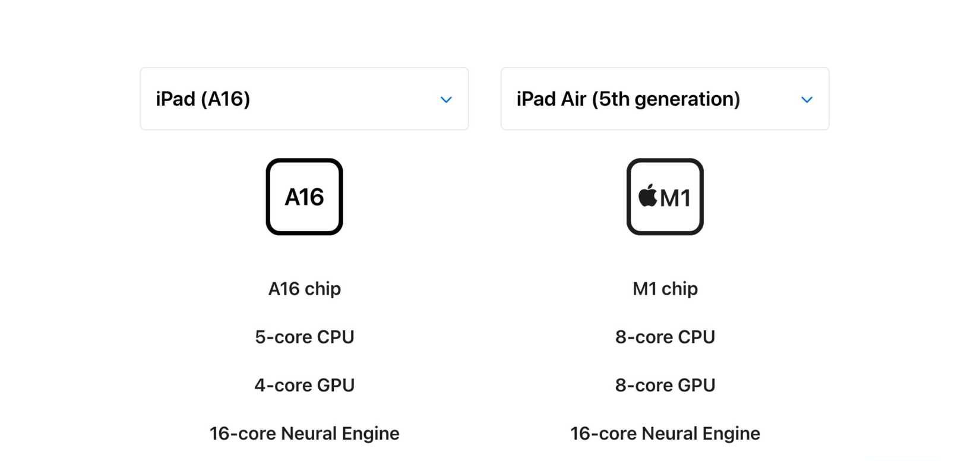Click the 16-core Neural Engine entry on left
The image size is (980, 461).
(304, 433)
